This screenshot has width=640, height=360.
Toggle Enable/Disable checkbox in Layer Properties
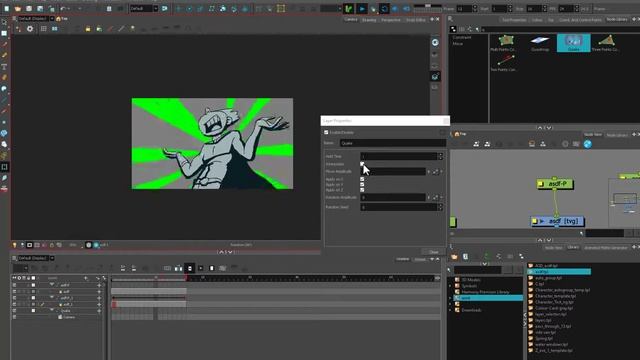(x=326, y=132)
